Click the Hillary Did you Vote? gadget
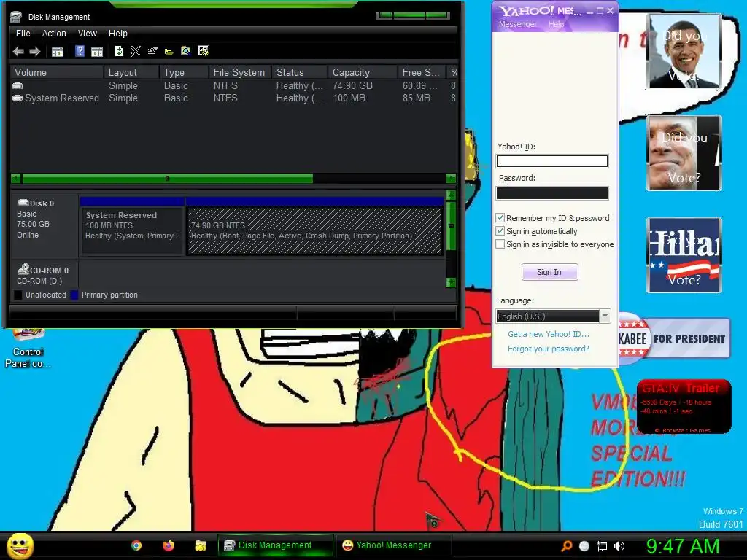The width and height of the screenshot is (747, 560). tap(684, 255)
